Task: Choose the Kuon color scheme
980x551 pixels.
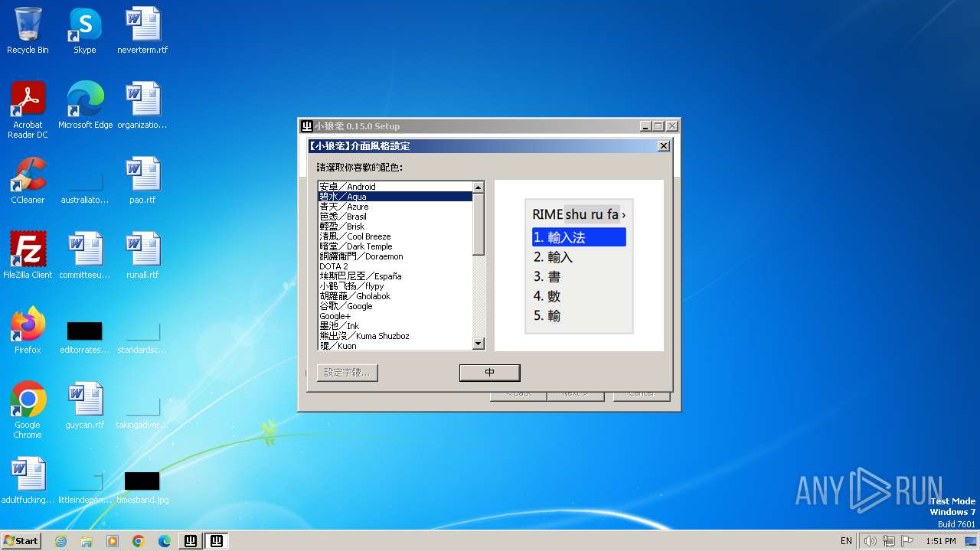Action: 395,346
